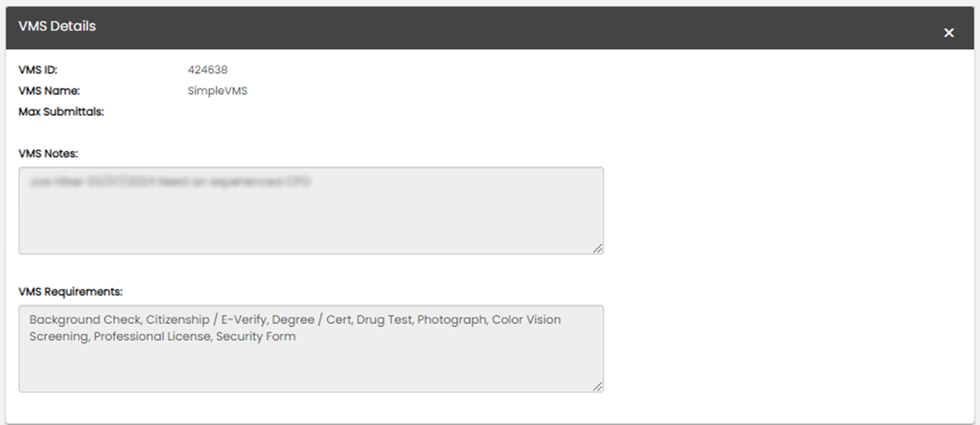Image resolution: width=980 pixels, height=425 pixels.
Task: Click the words Background Check in requirements
Action: point(84,319)
